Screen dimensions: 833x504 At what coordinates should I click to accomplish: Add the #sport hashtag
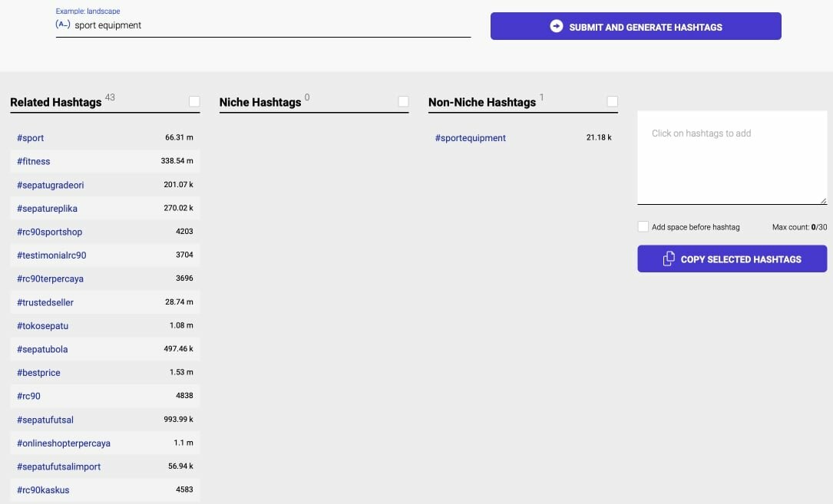[x=31, y=138]
